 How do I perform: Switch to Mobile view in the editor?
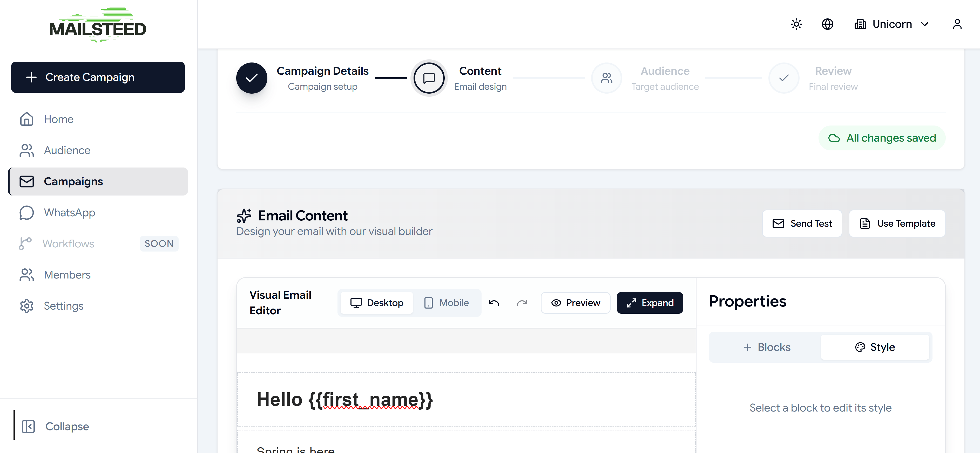coord(447,303)
